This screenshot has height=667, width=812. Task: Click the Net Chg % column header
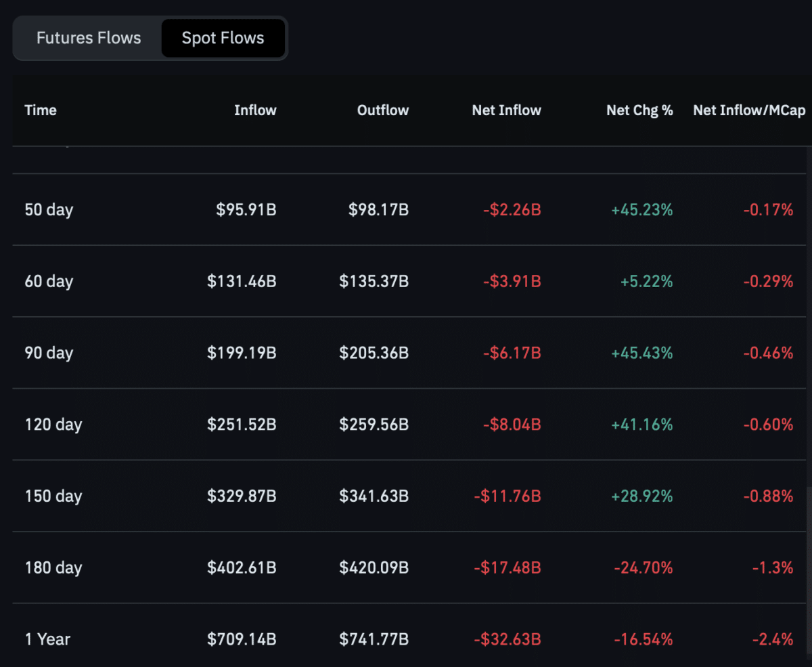(x=639, y=110)
